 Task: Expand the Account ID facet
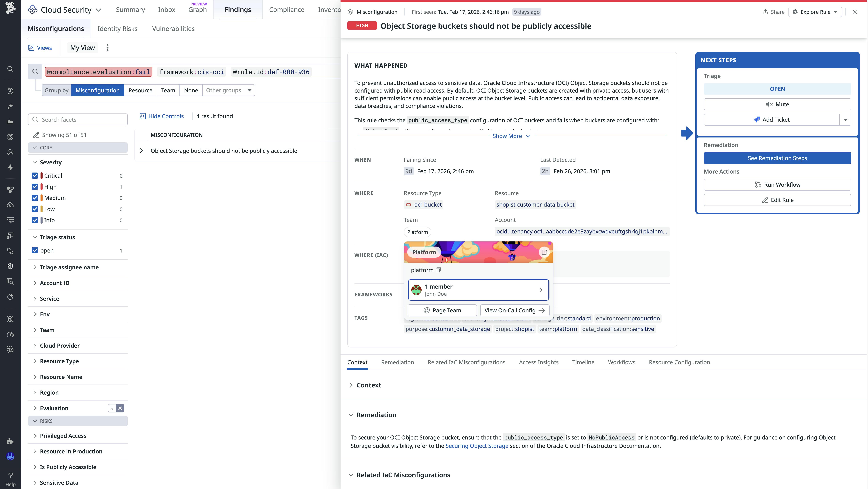click(55, 283)
